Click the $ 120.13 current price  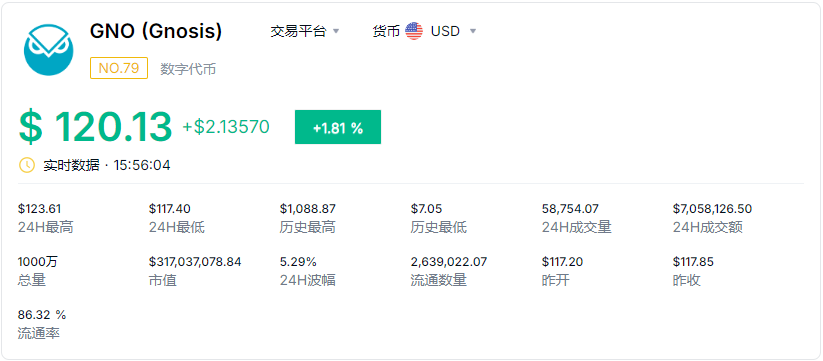coord(95,127)
